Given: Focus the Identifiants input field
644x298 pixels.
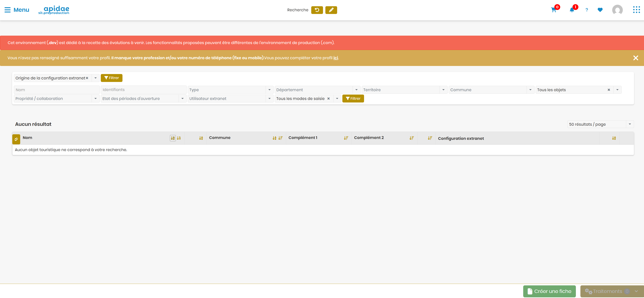Looking at the screenshot, I should [x=144, y=90].
